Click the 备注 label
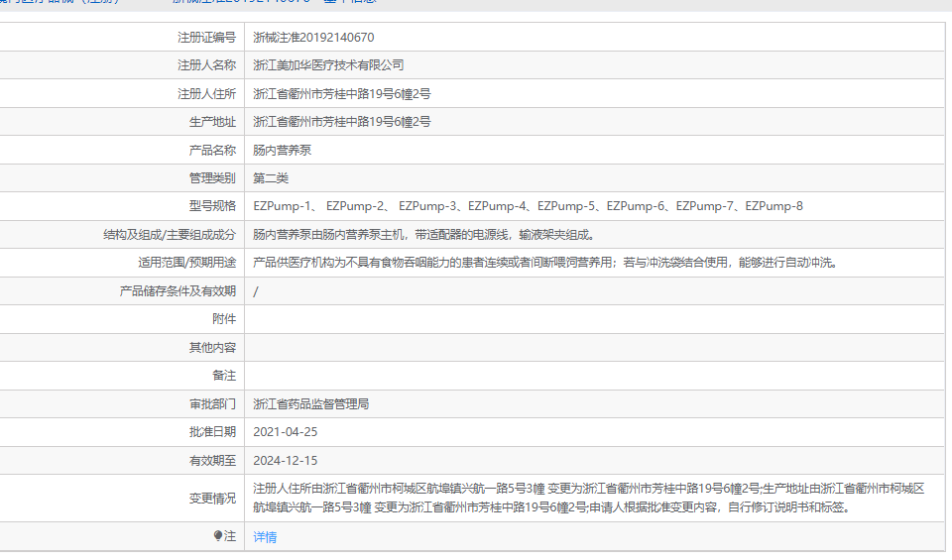 coord(224,376)
